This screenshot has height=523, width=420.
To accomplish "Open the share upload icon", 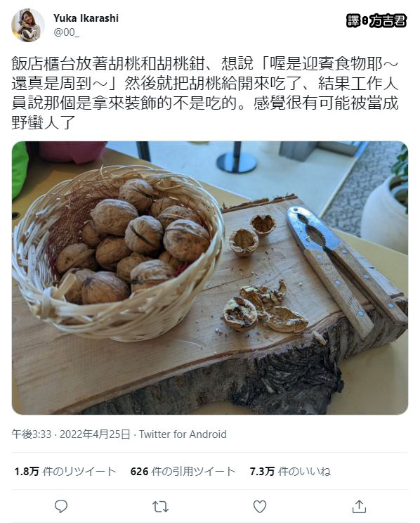I will click(359, 506).
